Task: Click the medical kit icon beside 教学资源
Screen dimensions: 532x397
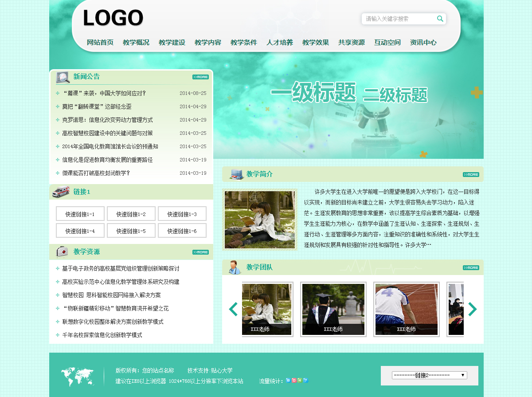Action: coord(62,252)
